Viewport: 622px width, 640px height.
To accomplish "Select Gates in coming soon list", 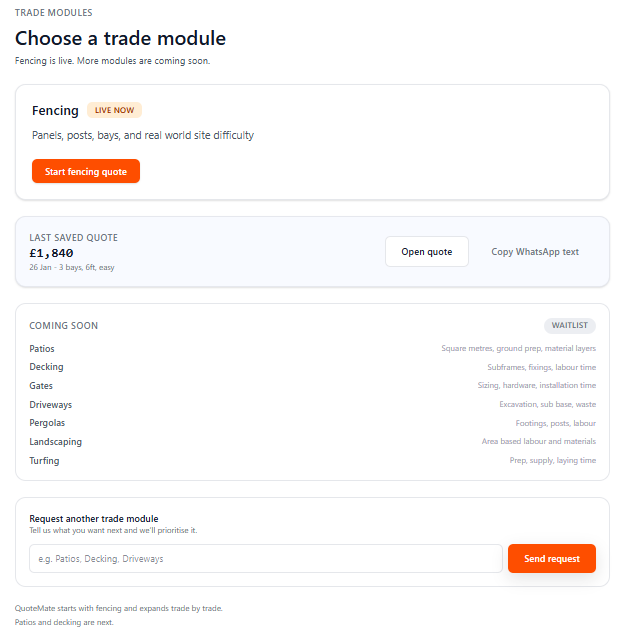I will coord(41,386).
